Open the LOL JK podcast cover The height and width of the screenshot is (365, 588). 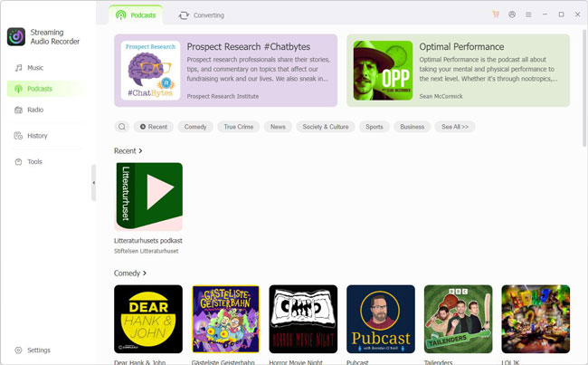click(536, 319)
